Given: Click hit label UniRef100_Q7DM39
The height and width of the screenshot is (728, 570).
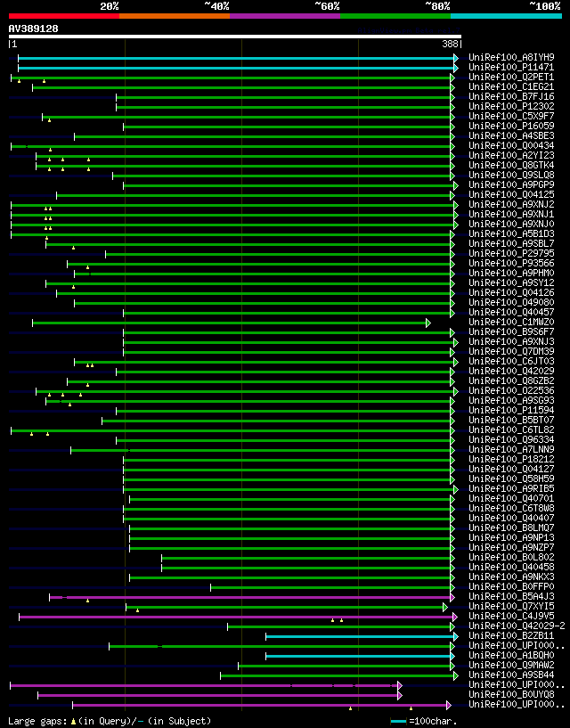Looking at the screenshot, I should [511, 351].
